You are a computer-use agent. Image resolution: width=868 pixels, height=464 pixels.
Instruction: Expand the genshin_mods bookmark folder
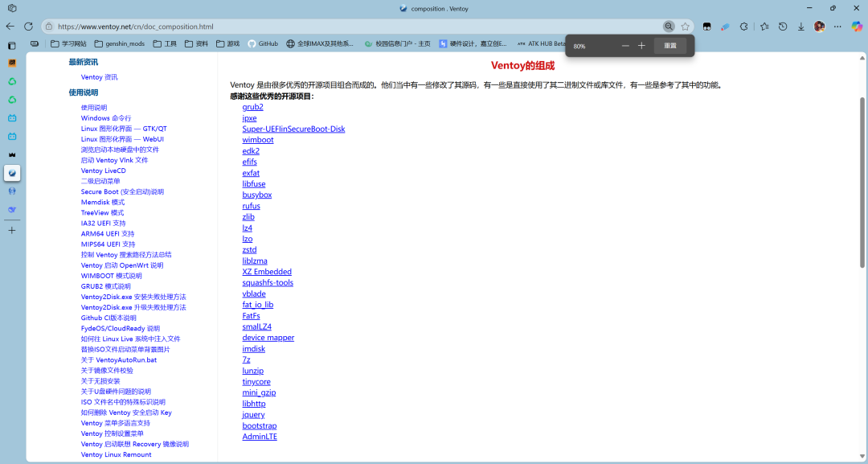click(x=120, y=43)
